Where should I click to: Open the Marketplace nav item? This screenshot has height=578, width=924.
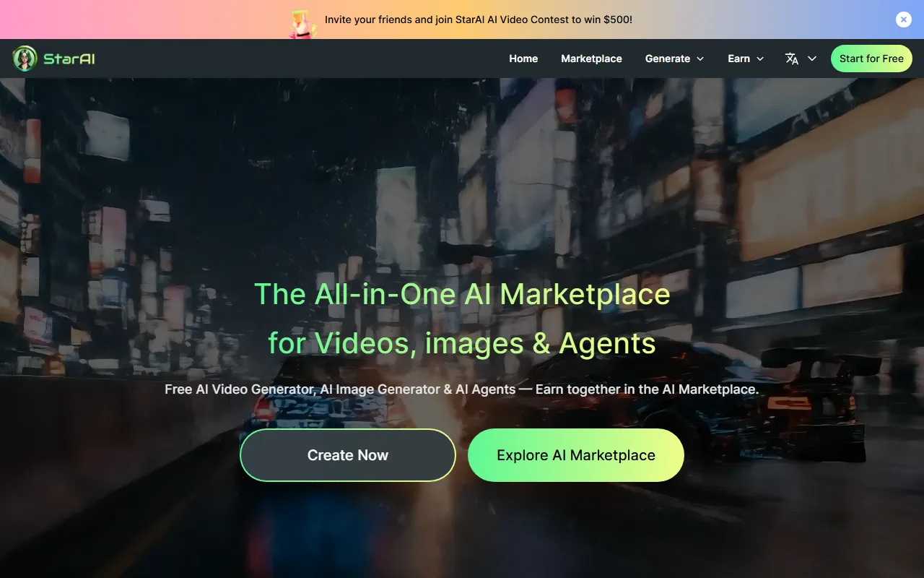tap(591, 59)
